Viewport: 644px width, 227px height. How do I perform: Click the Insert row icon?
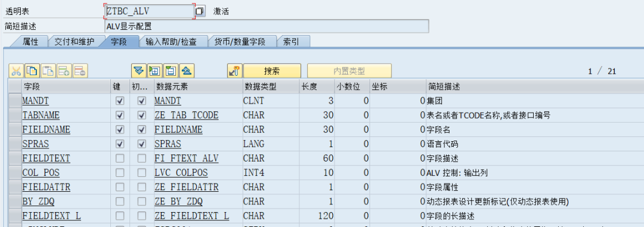tap(64, 71)
